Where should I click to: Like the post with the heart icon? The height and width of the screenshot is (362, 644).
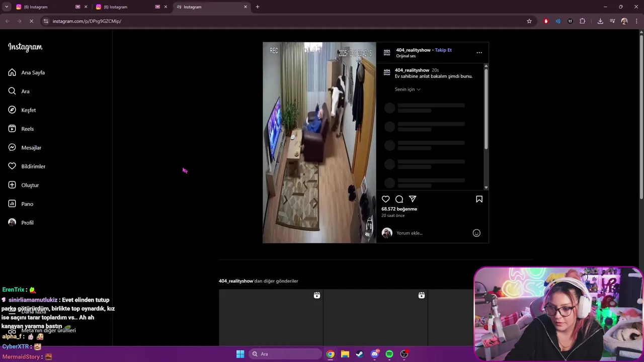[385, 199]
